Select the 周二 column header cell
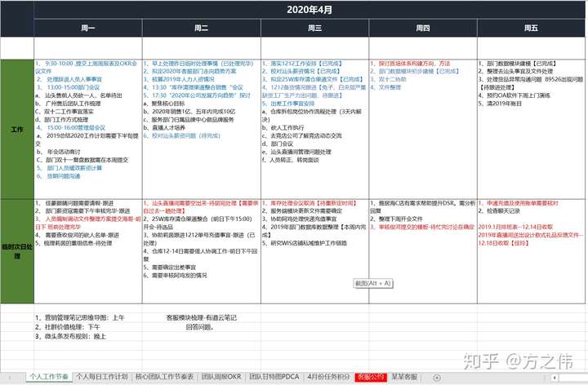Screen dimensions: 588x385 coord(202,28)
